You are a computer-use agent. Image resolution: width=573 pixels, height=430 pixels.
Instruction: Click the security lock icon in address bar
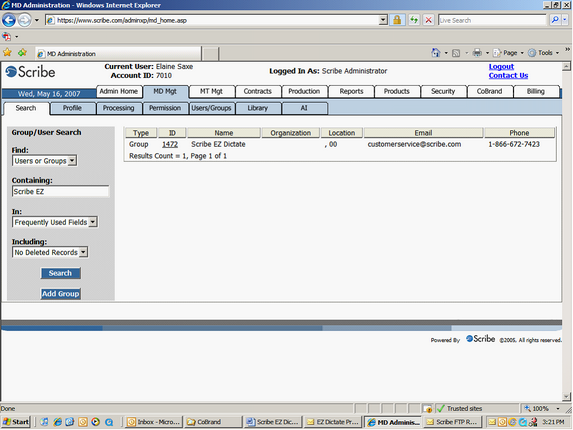tap(397, 20)
